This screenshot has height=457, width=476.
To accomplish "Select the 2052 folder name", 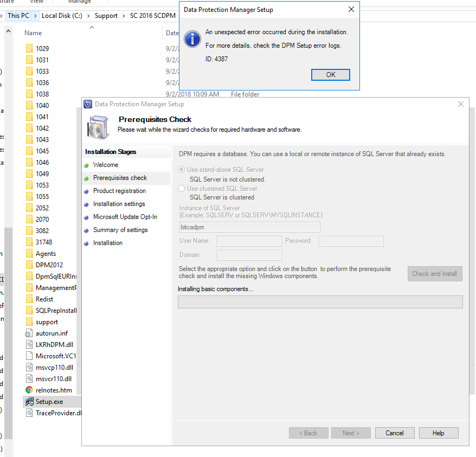I will point(42,208).
